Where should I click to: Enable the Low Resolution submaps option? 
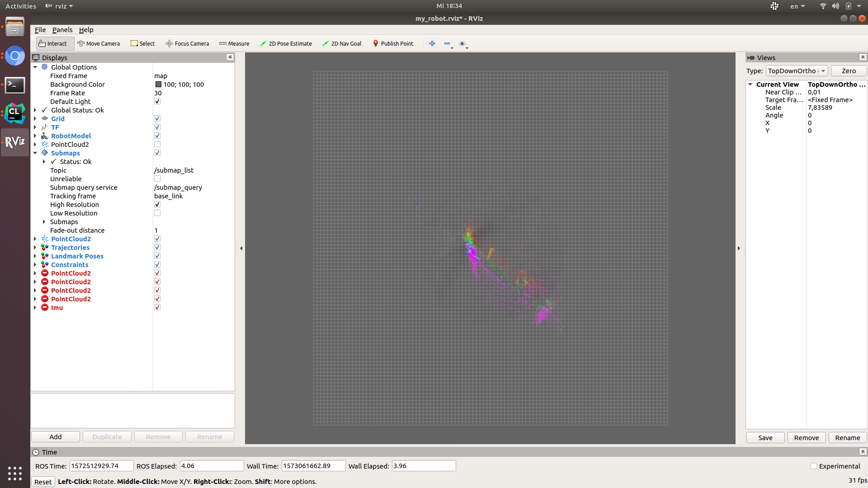pyautogui.click(x=157, y=213)
